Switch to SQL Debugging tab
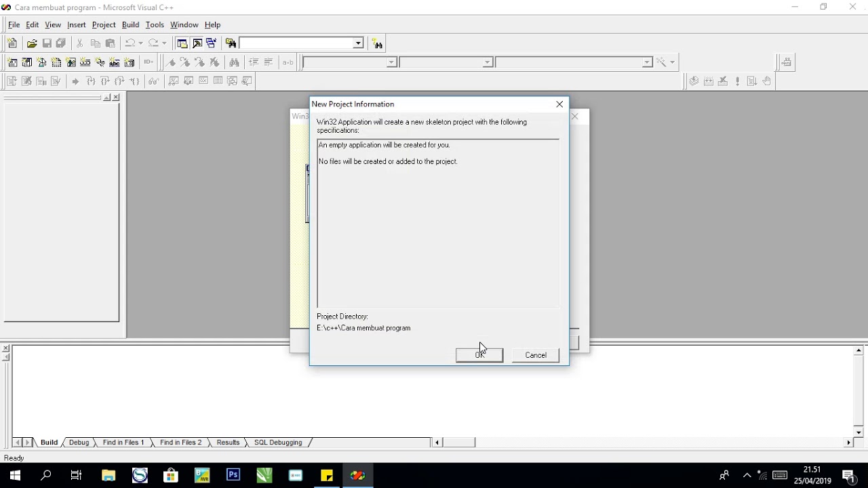The image size is (868, 488). (x=278, y=443)
